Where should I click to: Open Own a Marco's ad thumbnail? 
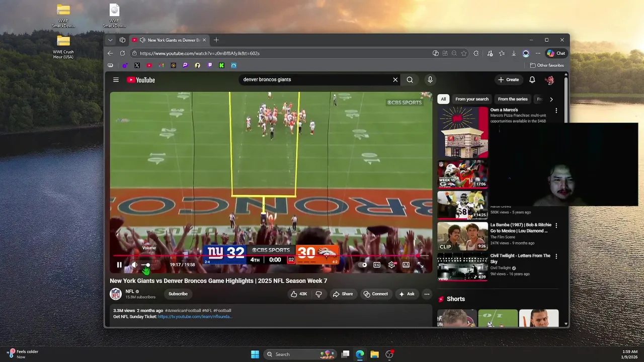click(462, 132)
